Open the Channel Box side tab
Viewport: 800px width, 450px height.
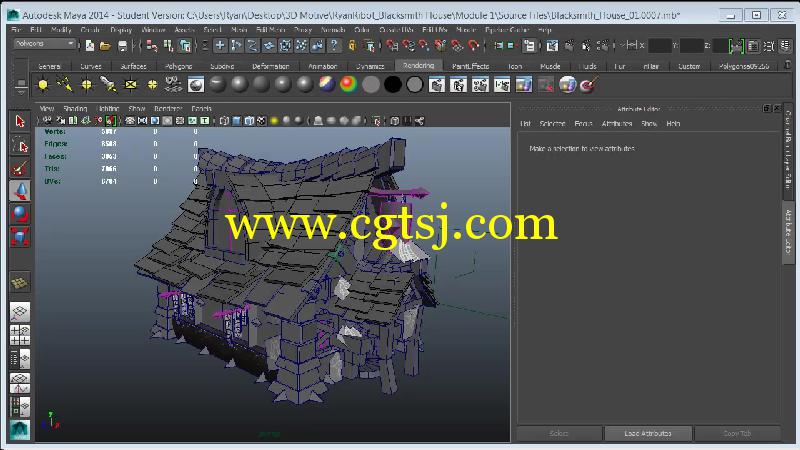[789, 149]
